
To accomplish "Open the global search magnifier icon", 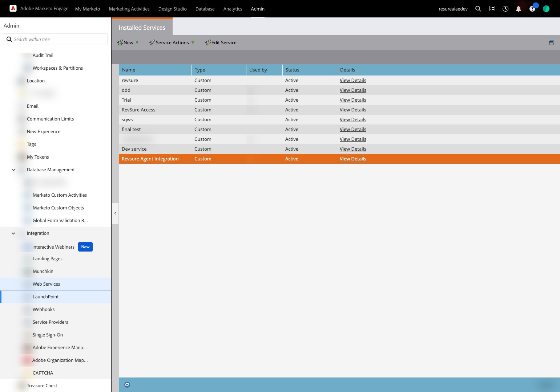I will (x=478, y=9).
